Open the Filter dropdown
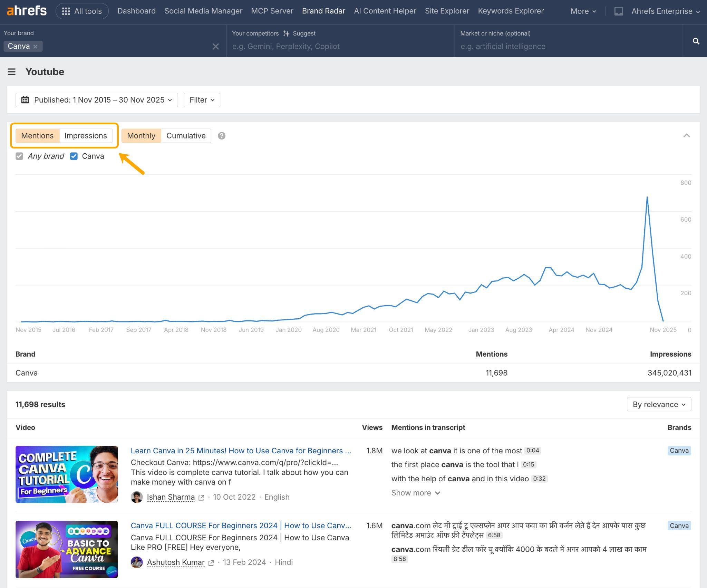 202,99
